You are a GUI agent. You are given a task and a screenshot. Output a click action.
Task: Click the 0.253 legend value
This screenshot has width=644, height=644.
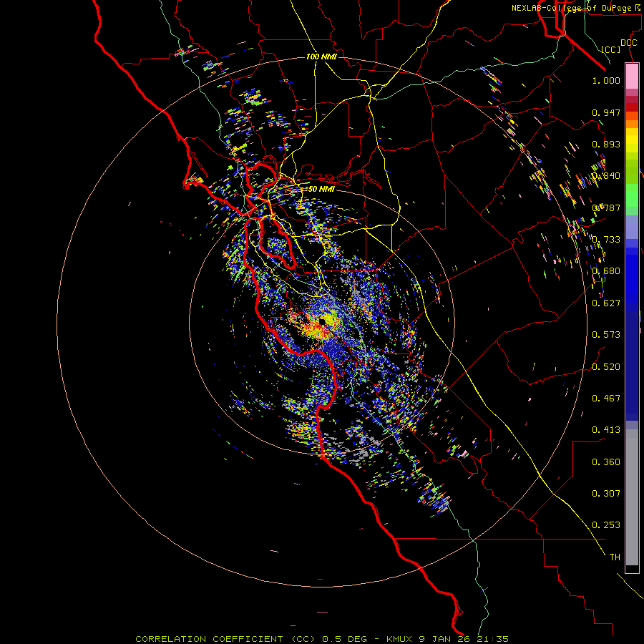coord(606,525)
